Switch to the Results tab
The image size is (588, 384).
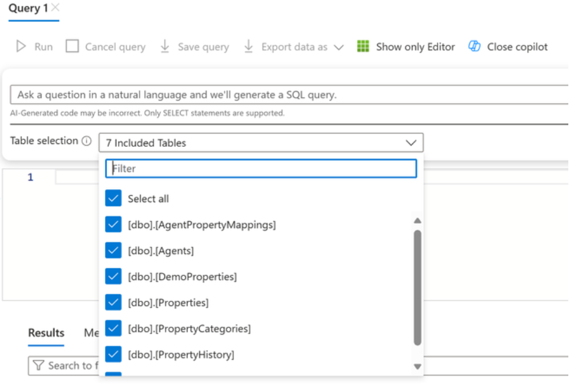(x=46, y=333)
